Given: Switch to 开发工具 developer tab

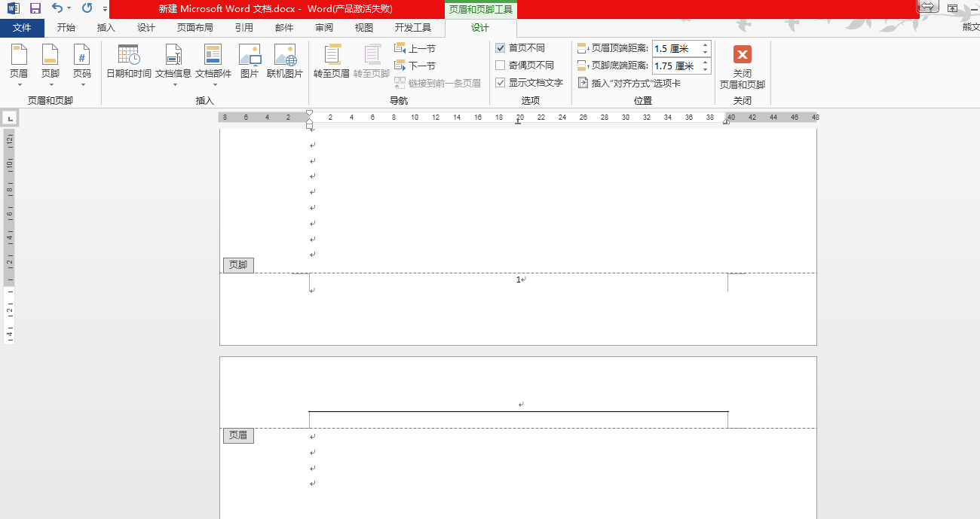Looking at the screenshot, I should tap(413, 28).
